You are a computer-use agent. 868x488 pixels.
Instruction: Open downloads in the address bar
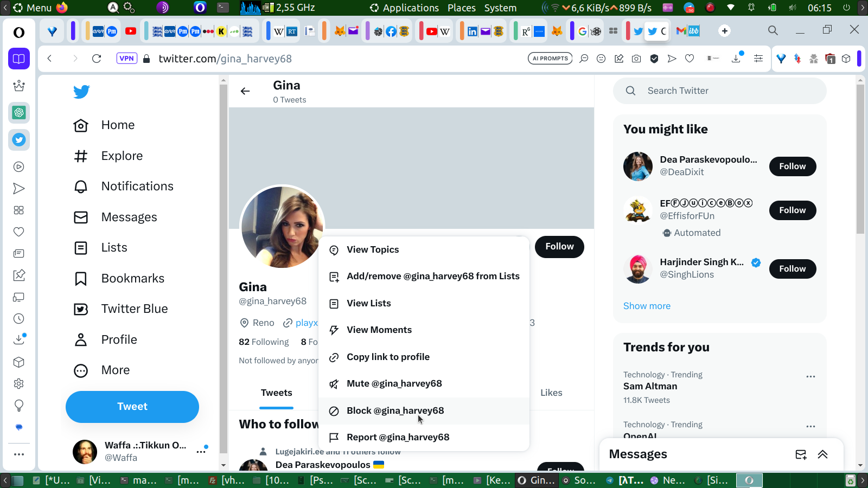pyautogui.click(x=737, y=58)
